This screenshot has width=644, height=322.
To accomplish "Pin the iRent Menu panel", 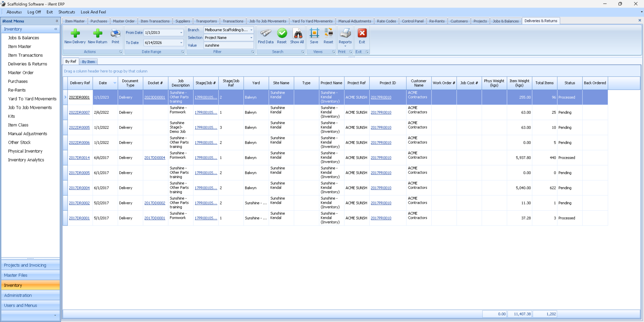I will point(57,21).
